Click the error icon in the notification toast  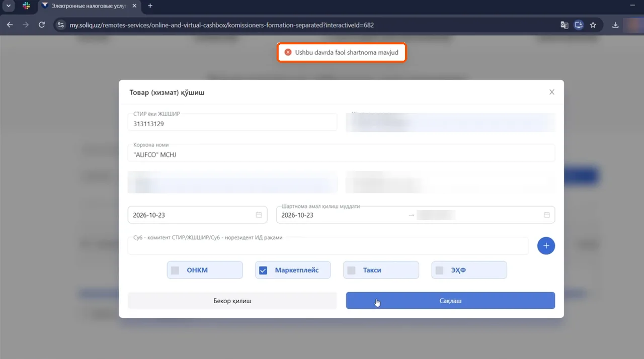pyautogui.click(x=288, y=52)
